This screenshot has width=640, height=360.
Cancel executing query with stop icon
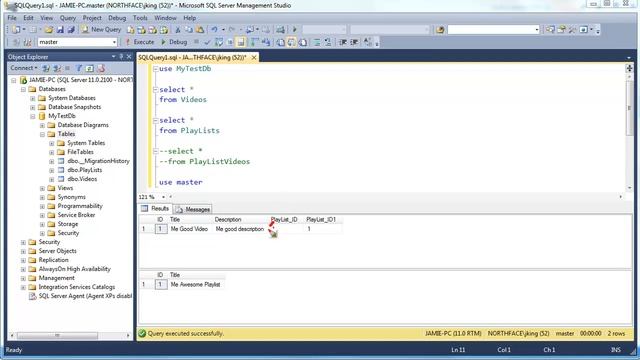(x=196, y=42)
